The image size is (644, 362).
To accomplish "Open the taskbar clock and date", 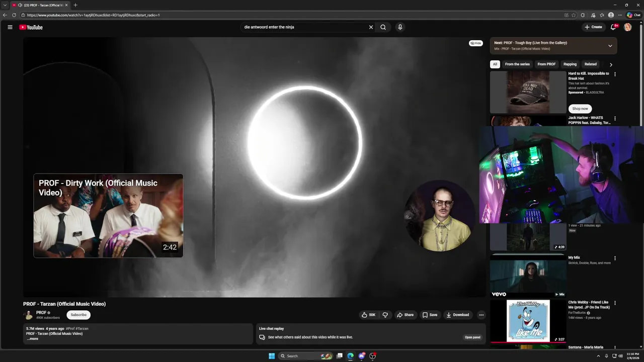I will pos(633,356).
